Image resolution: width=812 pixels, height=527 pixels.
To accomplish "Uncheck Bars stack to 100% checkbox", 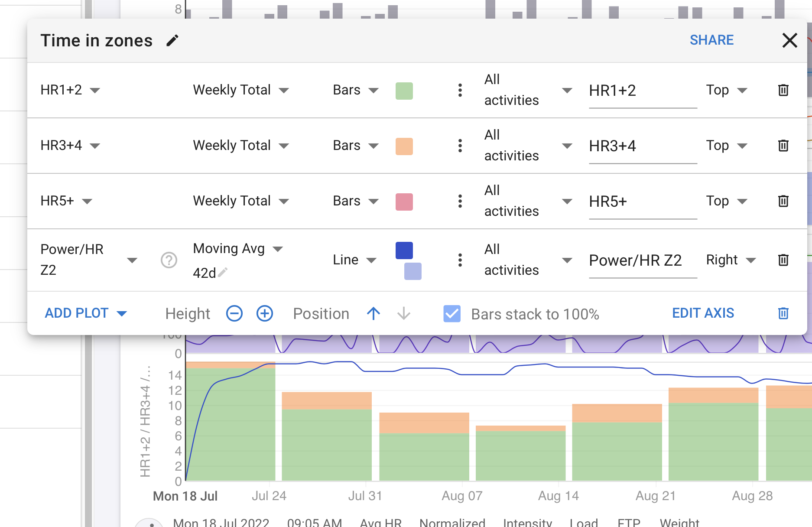I will coord(452,314).
